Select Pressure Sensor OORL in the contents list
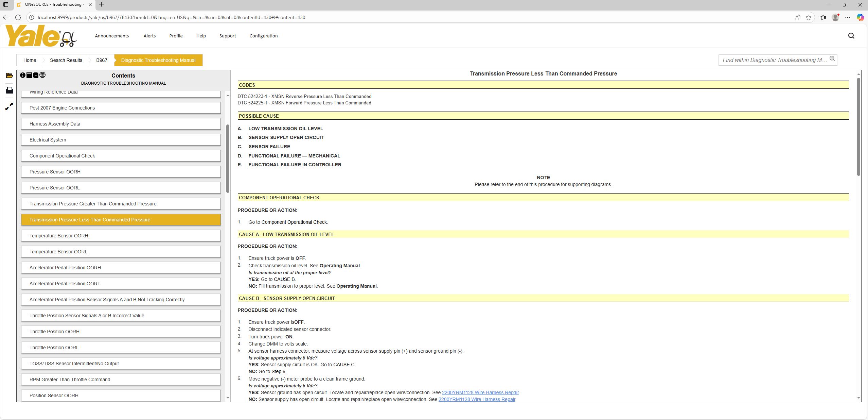The image size is (868, 420). pos(121,187)
